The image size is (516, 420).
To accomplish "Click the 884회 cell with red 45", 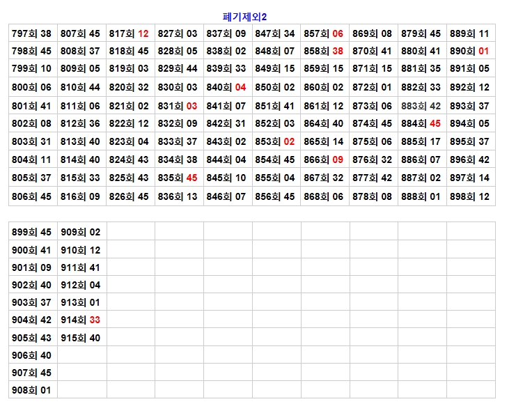I will [421, 123].
